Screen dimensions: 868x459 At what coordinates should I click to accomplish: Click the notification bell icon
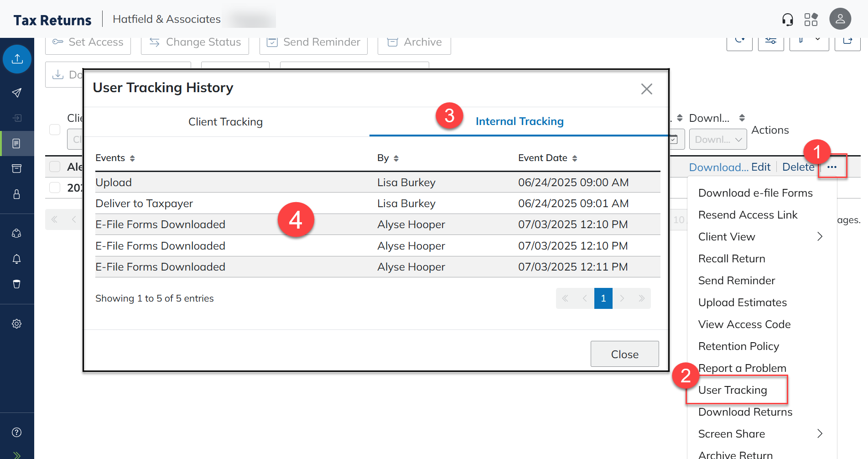click(17, 259)
